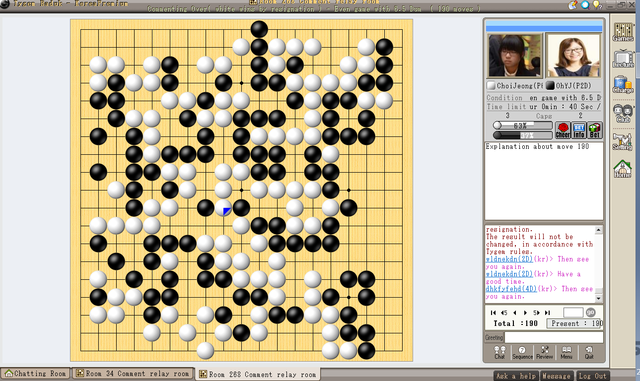
Task: Click the Condition game info line
Action: (544, 98)
